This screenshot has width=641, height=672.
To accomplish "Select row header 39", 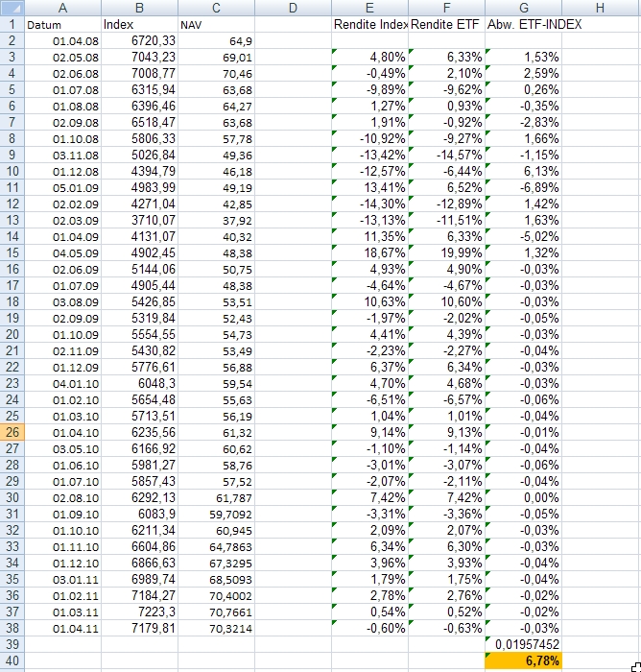I will point(12,644).
